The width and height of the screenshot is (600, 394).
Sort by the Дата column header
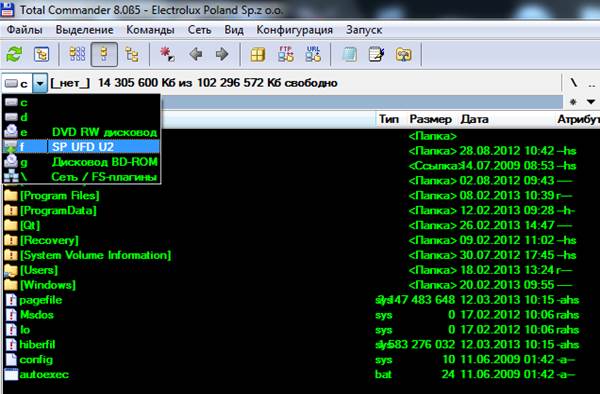pos(474,119)
